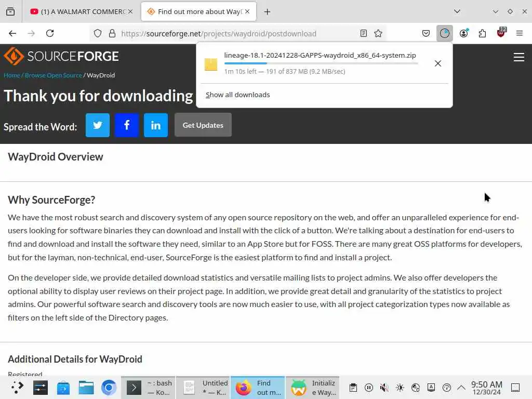
Task: Click the downloads progress toolbar icon
Action: (445, 33)
